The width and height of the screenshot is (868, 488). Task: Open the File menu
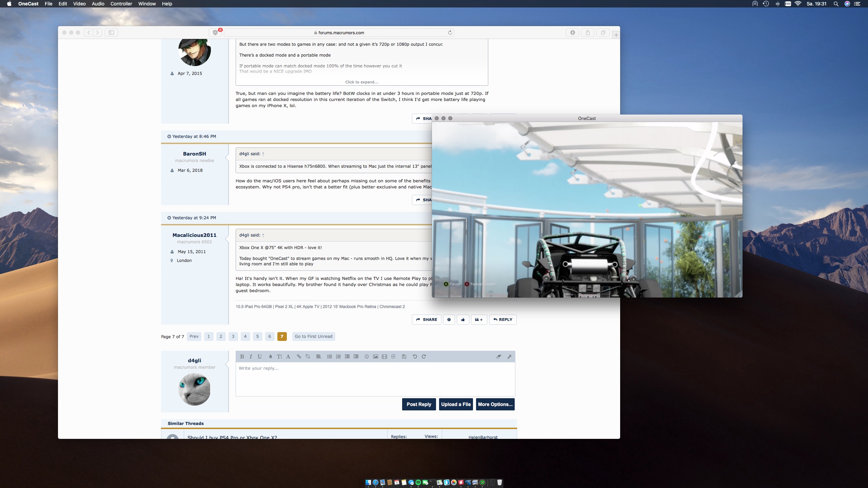[48, 4]
